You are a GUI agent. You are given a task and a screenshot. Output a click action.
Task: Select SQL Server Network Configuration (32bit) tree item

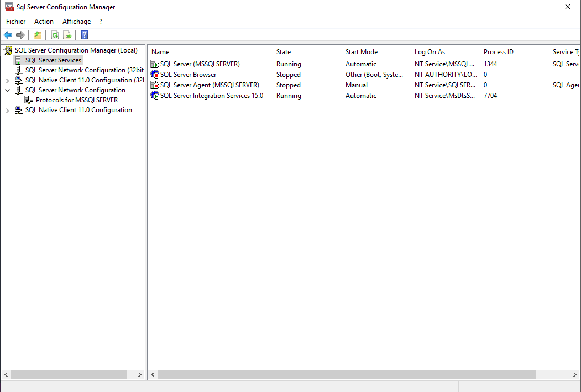pyautogui.click(x=85, y=70)
